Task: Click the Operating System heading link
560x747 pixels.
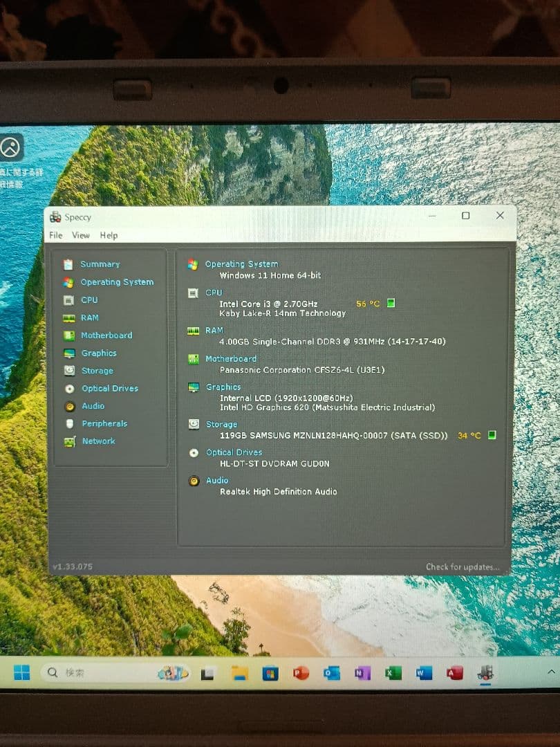Action: pyautogui.click(x=241, y=264)
